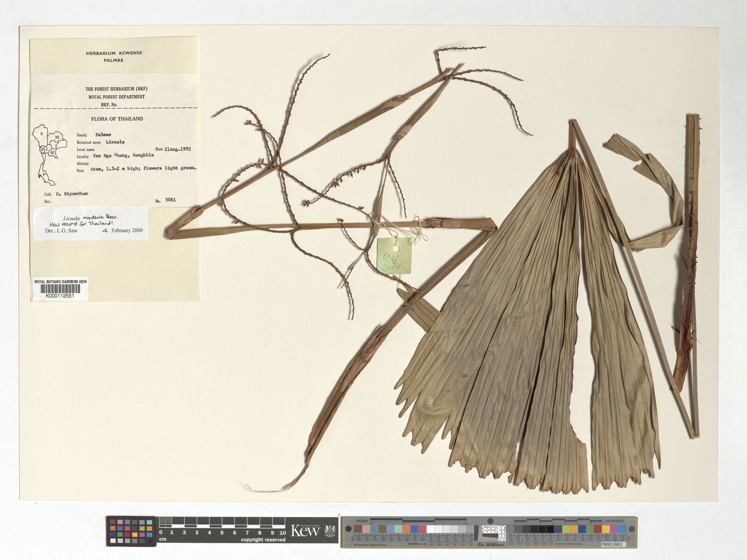Image resolution: width=747 pixels, height=560 pixels.
Task: Click the green tag tied to specimen
Action: pos(395,255)
